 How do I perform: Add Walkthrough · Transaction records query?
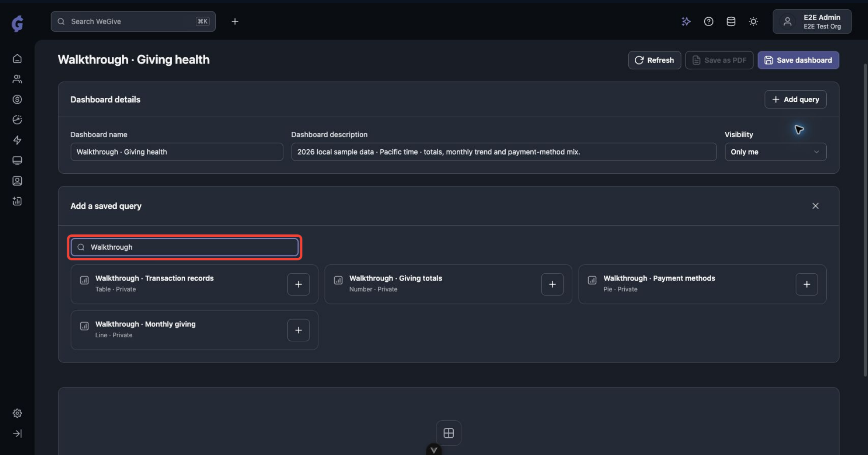298,284
